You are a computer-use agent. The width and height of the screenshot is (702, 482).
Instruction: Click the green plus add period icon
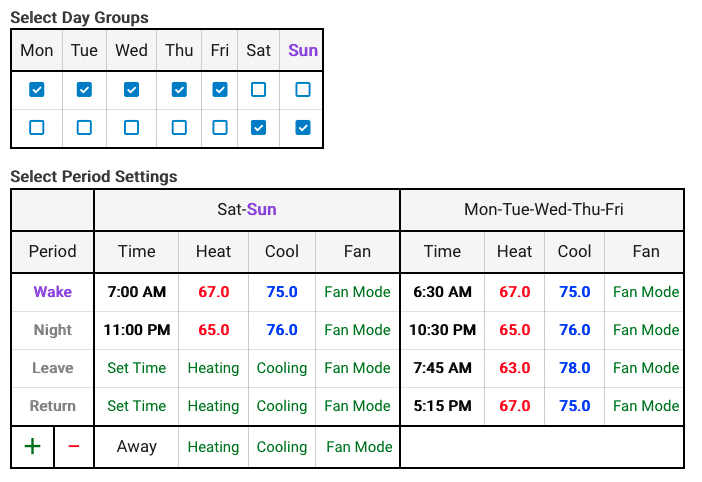click(32, 446)
